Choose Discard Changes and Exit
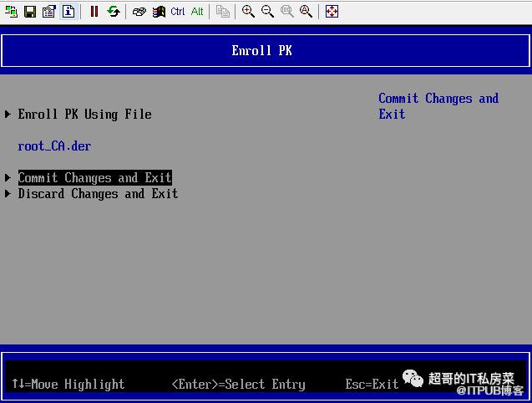The width and height of the screenshot is (532, 403). [x=98, y=194]
